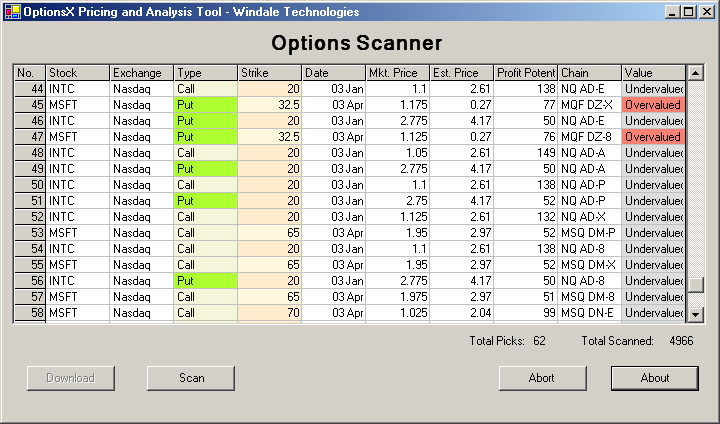Click Undervalued cell in row 55
This screenshot has width=720, height=424.
653,265
